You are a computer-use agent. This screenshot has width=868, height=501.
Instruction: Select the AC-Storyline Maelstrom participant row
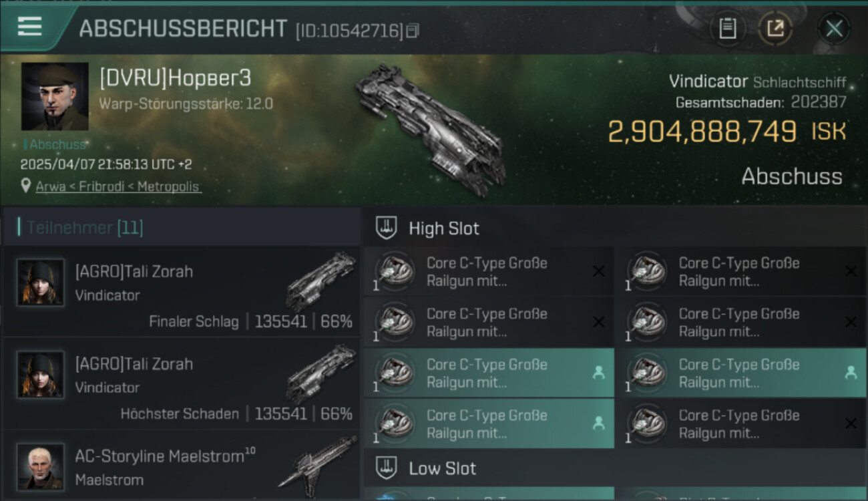coord(182,466)
